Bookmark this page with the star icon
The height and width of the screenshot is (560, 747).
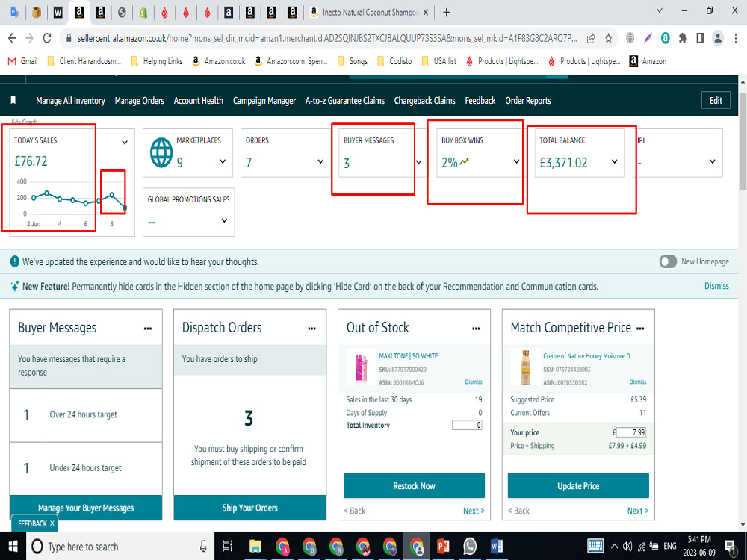click(x=608, y=39)
